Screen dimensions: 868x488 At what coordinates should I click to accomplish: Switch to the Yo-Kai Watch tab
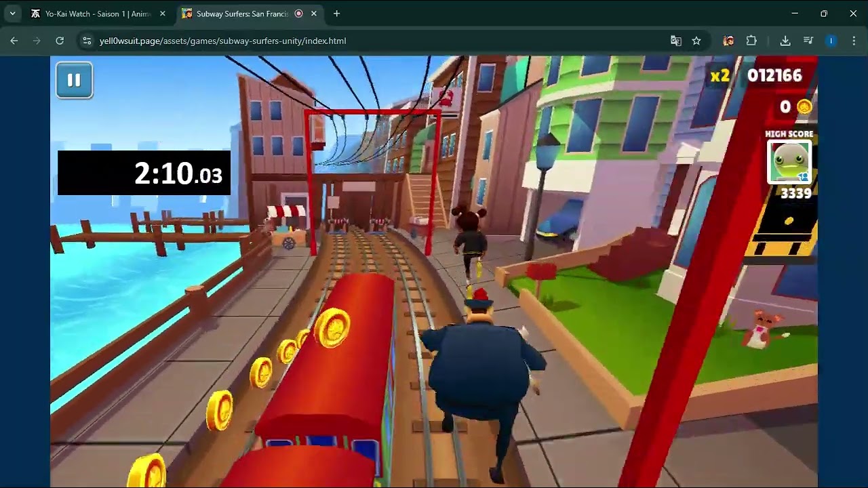[97, 14]
